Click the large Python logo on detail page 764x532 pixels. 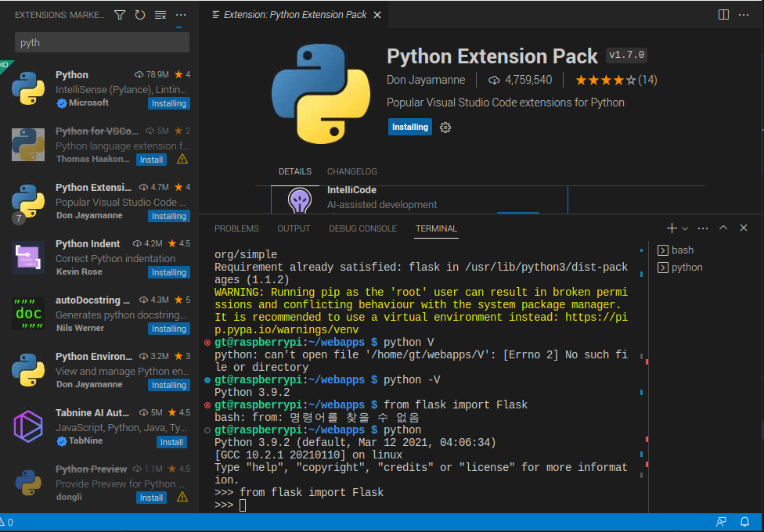[321, 94]
